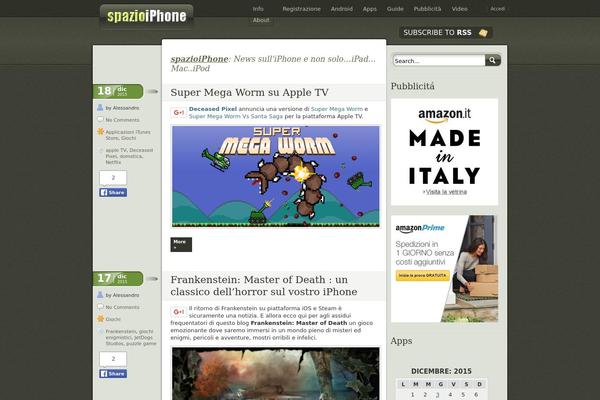This screenshot has width=600, height=400.
Task: Click Visita la vetrina link
Action: tap(446, 191)
